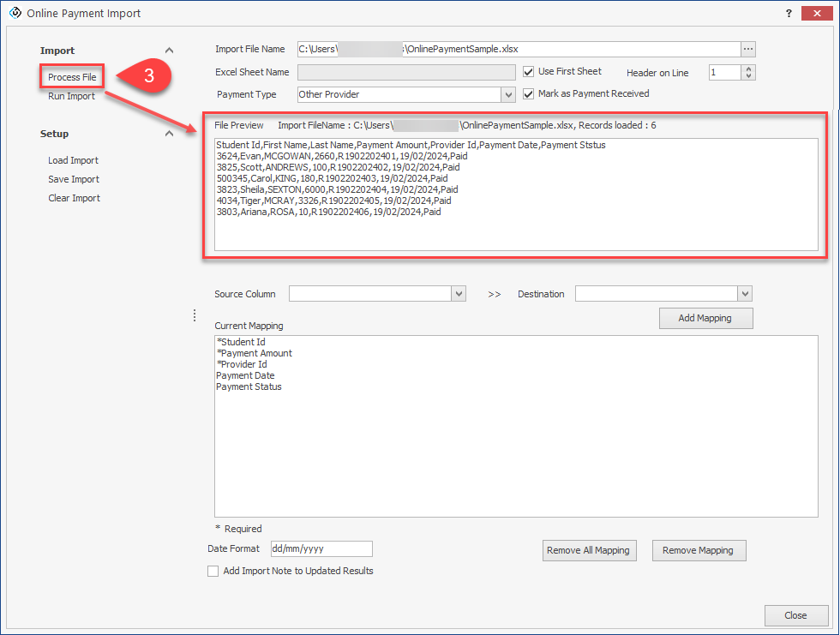Screen dimensions: 840x635
Task: Uncheck Mark as Payment Received
Action: pos(529,94)
